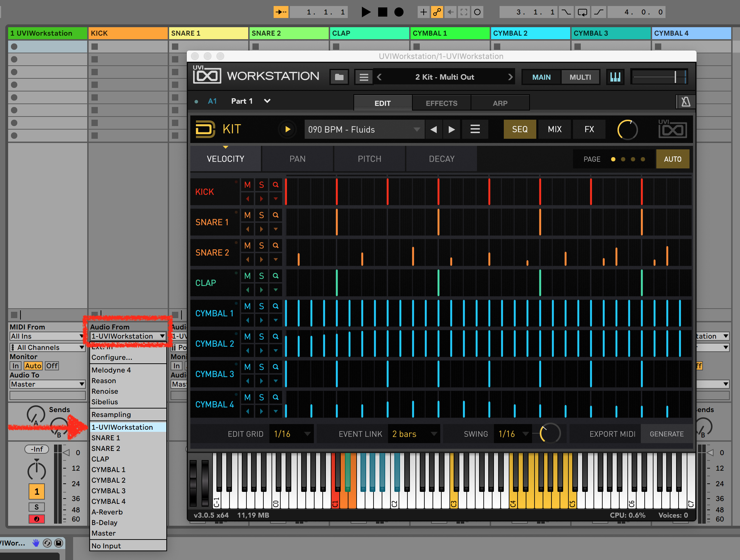The height and width of the screenshot is (560, 740).
Task: Click the KIT master volume knob
Action: 627,130
